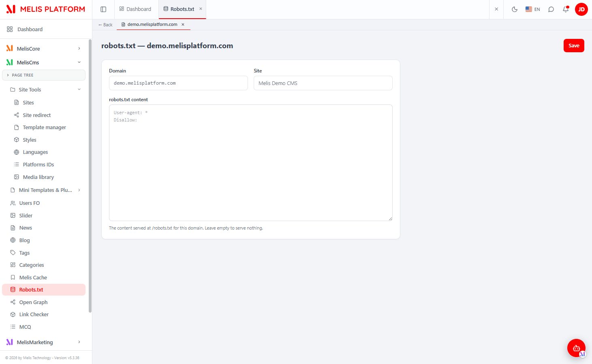592x364 pixels.
Task: Click the Melis Platform logo
Action: (x=46, y=9)
